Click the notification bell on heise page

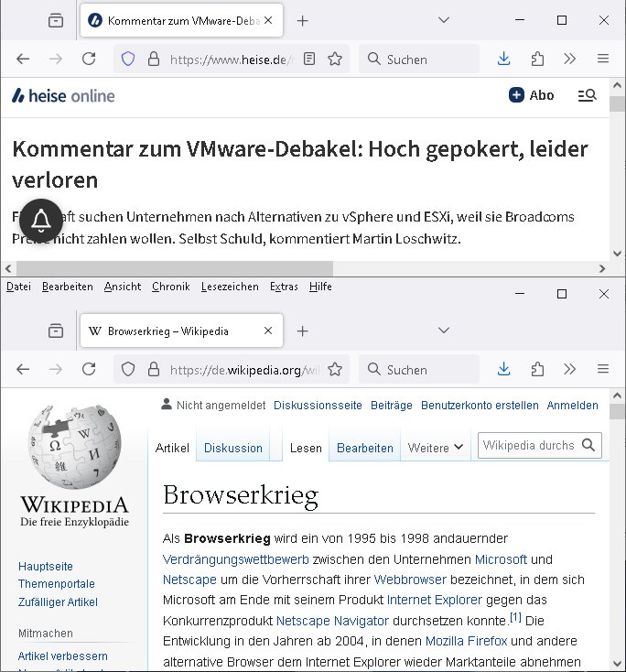[41, 221]
